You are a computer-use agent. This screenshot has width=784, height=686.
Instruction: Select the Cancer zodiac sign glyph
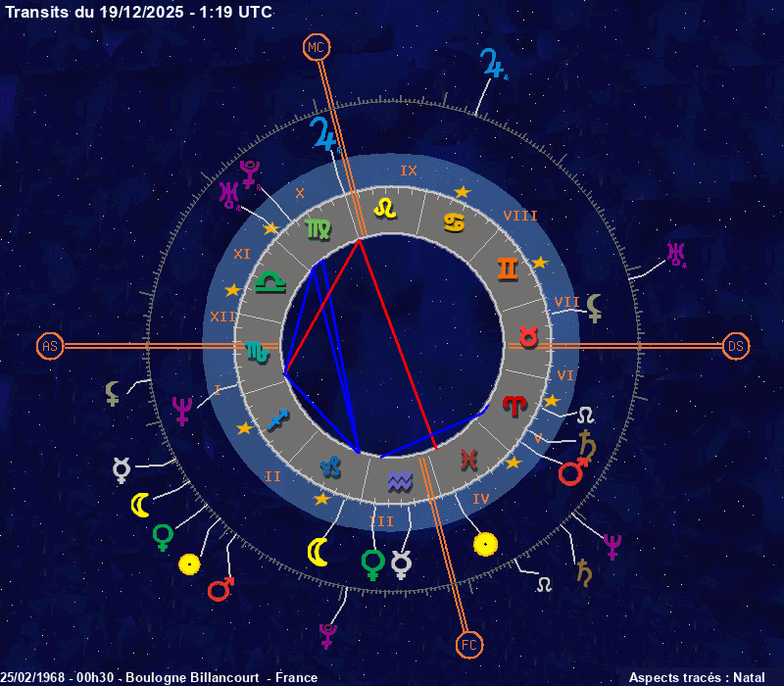454,223
